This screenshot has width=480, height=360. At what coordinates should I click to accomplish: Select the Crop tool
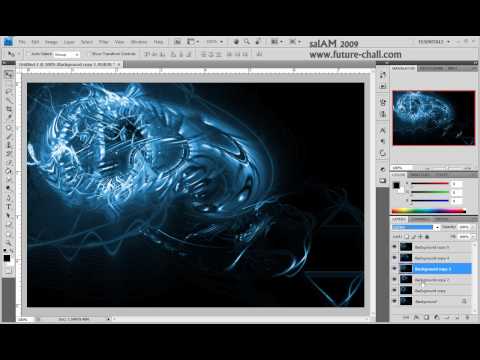pos(9,109)
